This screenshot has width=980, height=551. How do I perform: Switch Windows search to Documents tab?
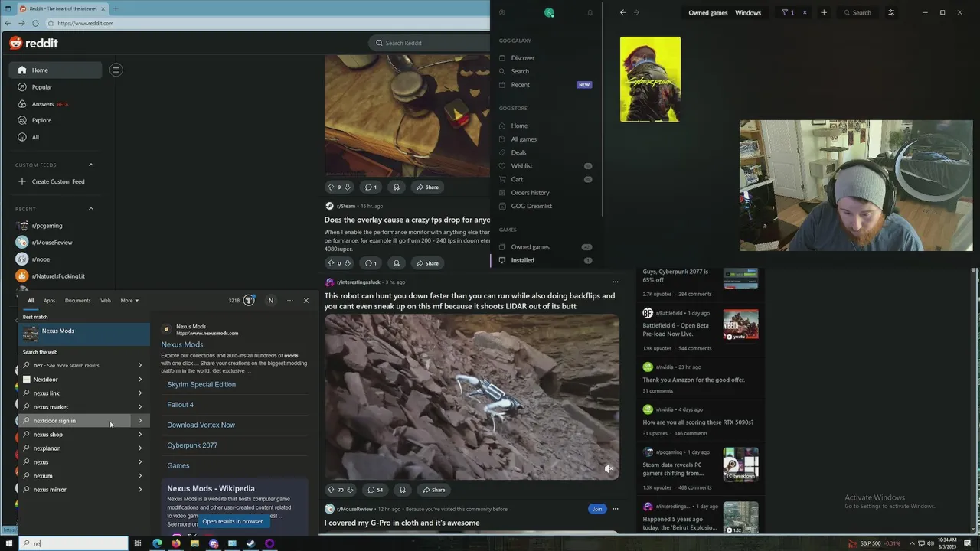click(77, 301)
